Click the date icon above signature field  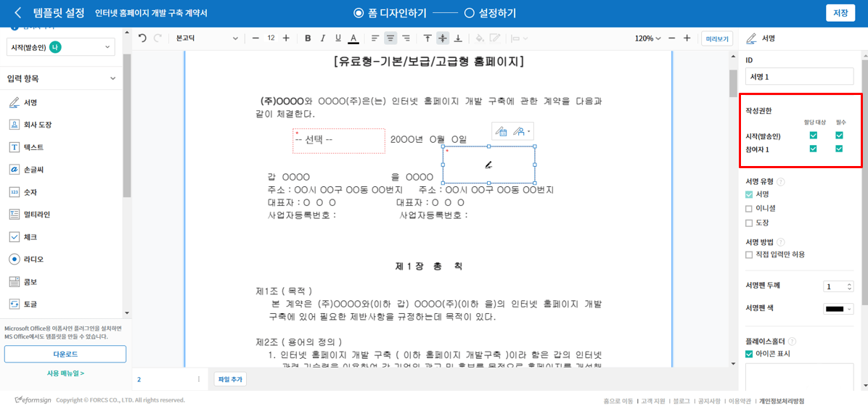501,131
